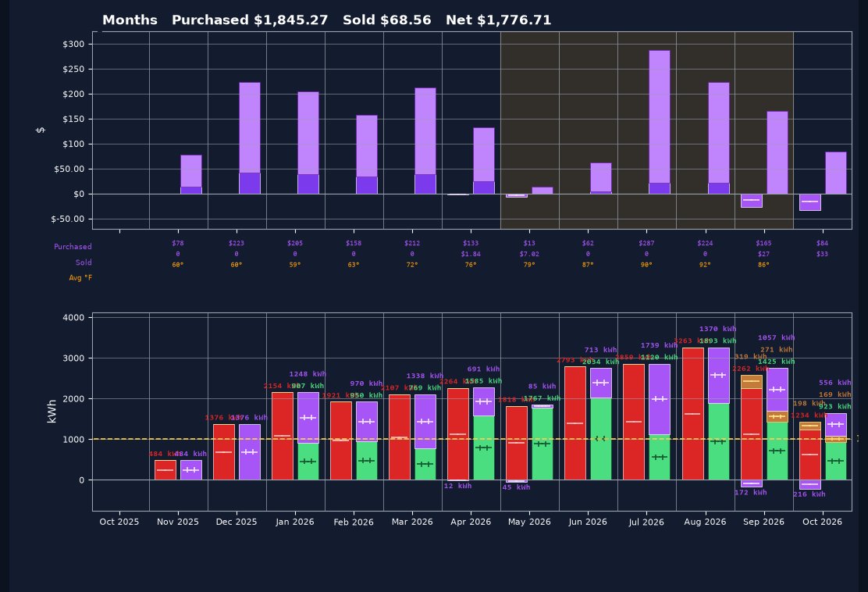Click the '1248 kWh' label above Jan 2026
Viewport: 868px width, 592px height.
tap(308, 374)
